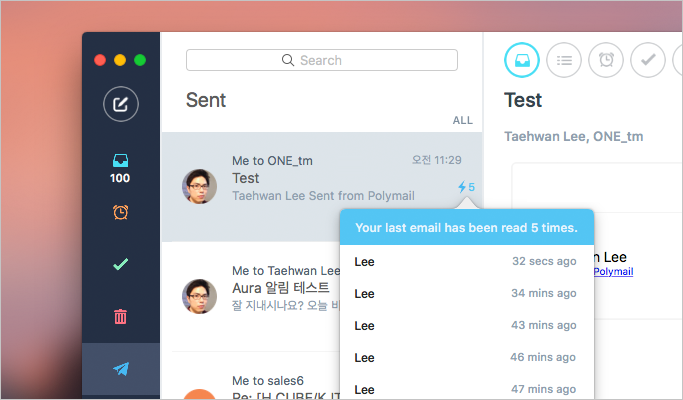
Task: Open the done checkmark sidebar folder
Action: pyautogui.click(x=121, y=264)
